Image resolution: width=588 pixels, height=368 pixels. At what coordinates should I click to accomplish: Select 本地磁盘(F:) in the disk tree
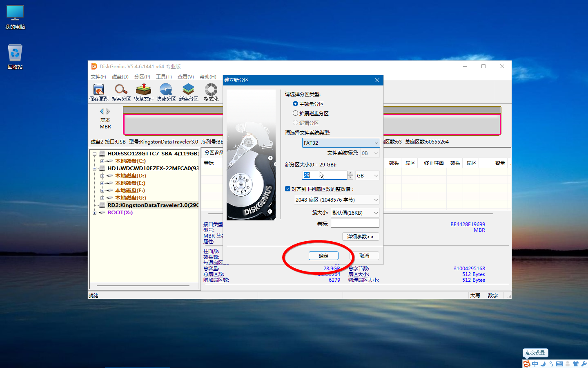pos(130,191)
